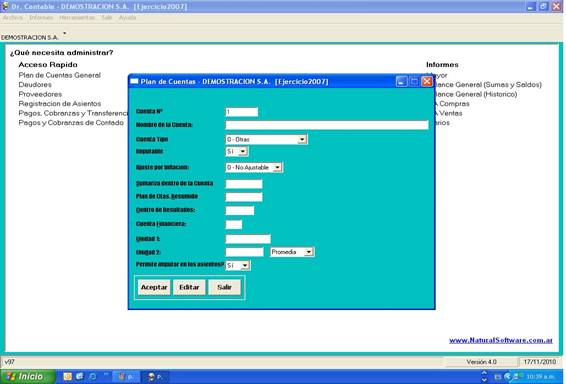The height and width of the screenshot is (384, 566).
Task: Open the www.NaturalSoftware.com.ar link
Action: click(501, 340)
